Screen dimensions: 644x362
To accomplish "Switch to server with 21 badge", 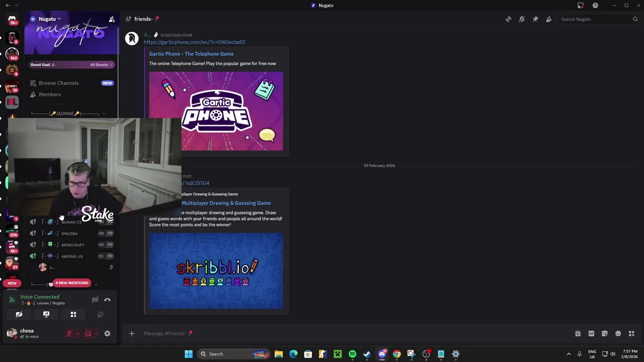I will point(12,263).
